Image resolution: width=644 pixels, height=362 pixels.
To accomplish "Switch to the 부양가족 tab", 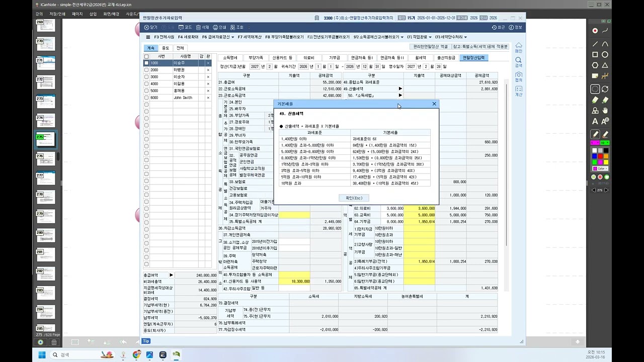I will tap(256, 58).
